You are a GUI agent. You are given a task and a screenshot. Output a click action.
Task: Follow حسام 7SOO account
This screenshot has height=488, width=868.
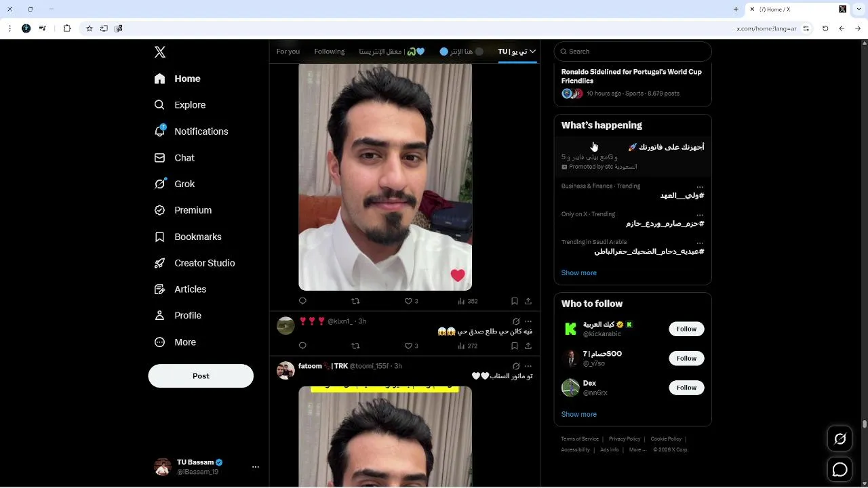pos(686,358)
